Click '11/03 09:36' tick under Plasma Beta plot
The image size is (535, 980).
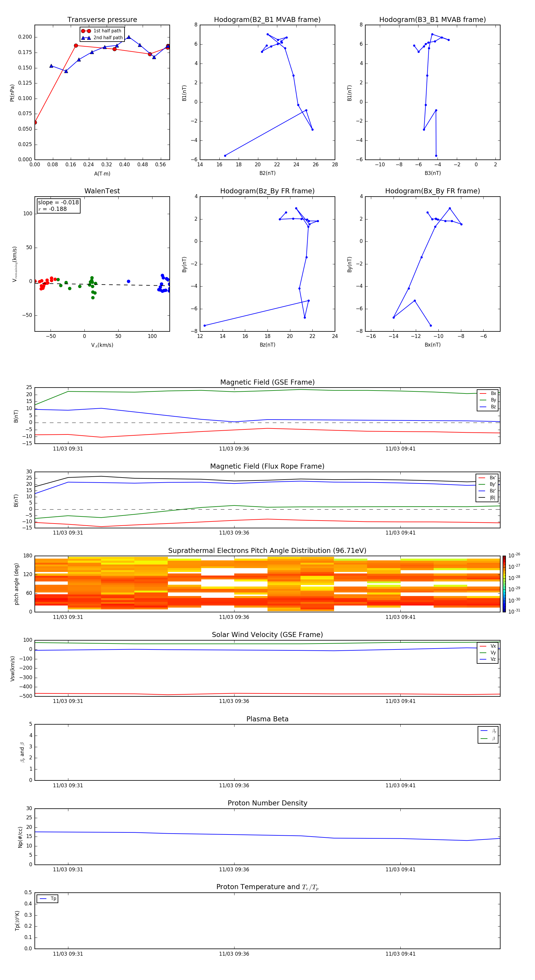click(x=234, y=785)
